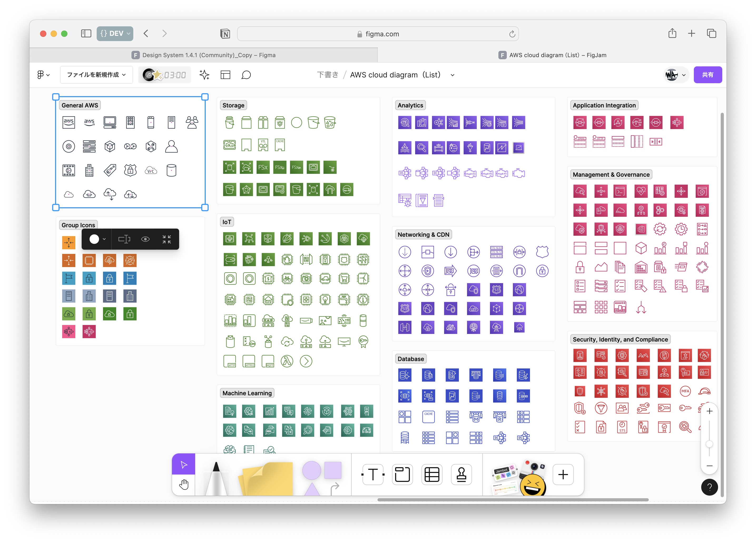Viewport: 756px width, 543px height.
Task: Select the Section tool in toolbar
Action: (402, 474)
